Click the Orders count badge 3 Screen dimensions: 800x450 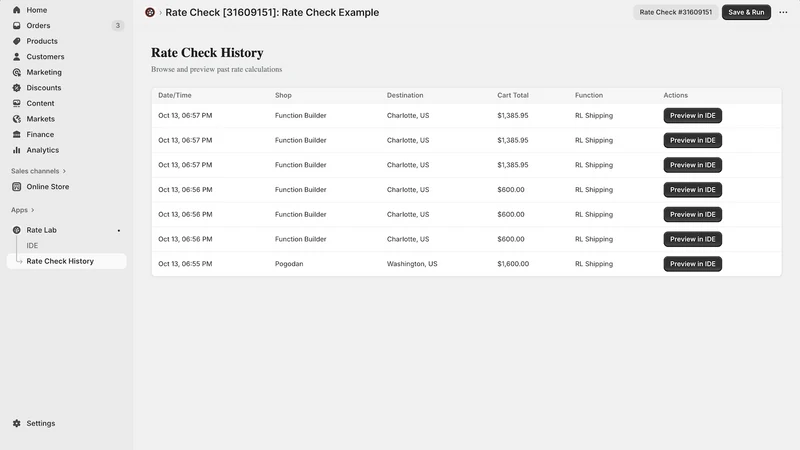click(118, 26)
